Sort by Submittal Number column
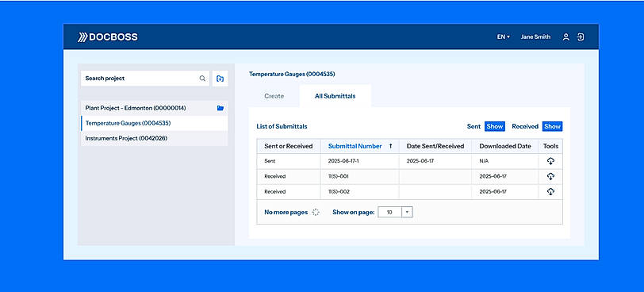This screenshot has height=292, width=644. 355,146
